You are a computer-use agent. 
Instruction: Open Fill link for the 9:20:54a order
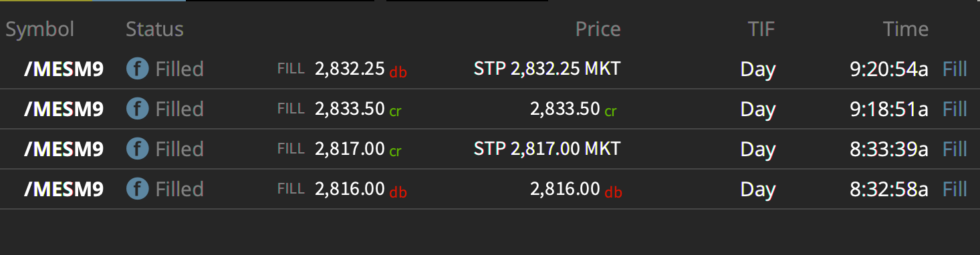tap(955, 69)
